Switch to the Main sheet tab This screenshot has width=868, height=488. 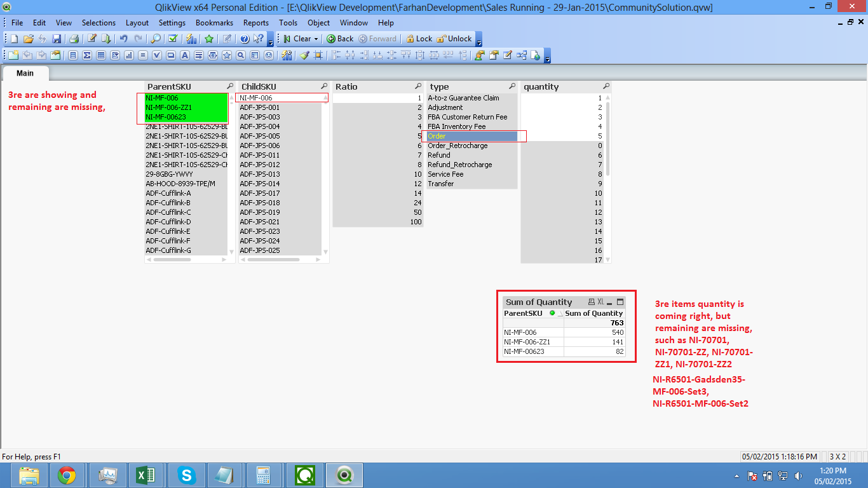25,73
